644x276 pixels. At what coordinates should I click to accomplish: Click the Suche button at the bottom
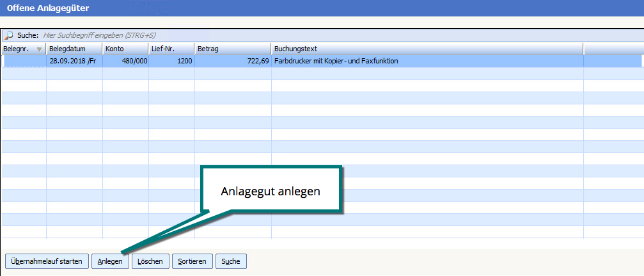[x=231, y=261]
